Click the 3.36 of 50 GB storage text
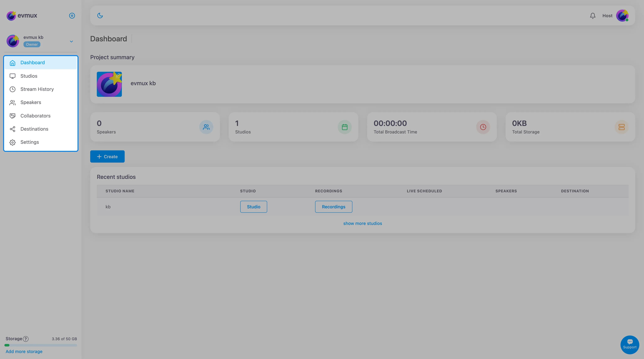This screenshot has width=644, height=359. tap(64, 339)
